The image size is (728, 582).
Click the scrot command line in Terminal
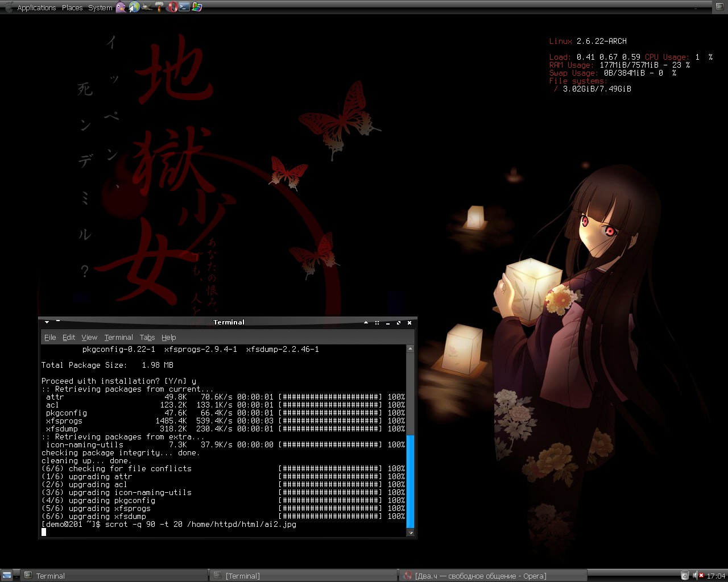click(x=169, y=524)
